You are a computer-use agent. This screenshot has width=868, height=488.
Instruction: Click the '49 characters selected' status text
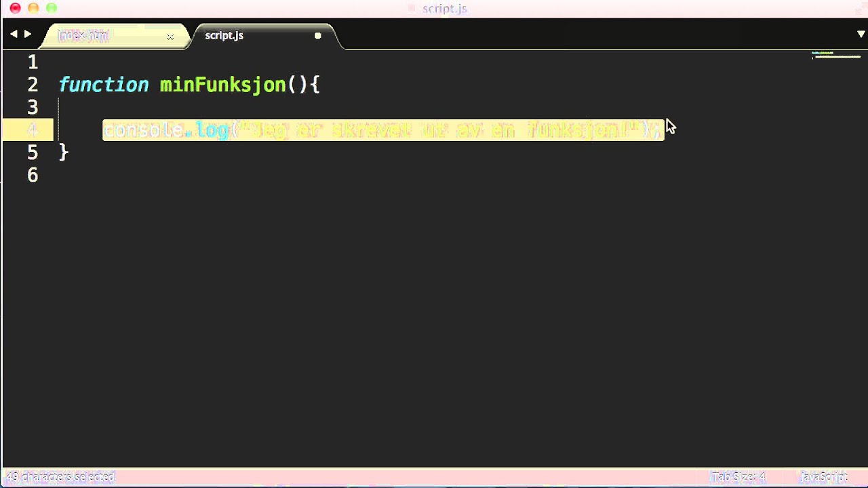(x=61, y=477)
